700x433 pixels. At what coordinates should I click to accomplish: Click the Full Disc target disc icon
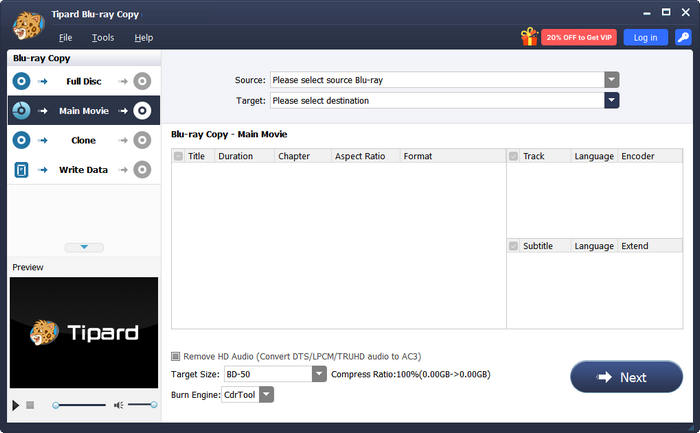coord(142,81)
